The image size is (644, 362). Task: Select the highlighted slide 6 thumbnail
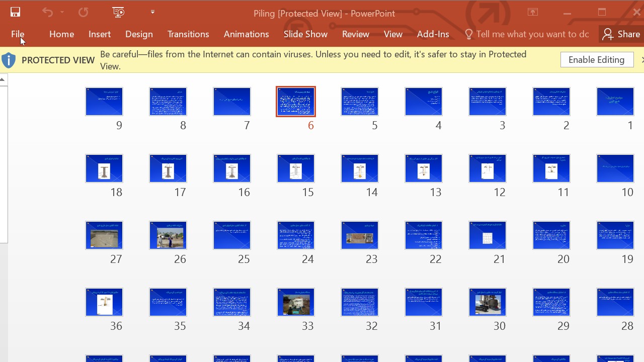click(296, 102)
